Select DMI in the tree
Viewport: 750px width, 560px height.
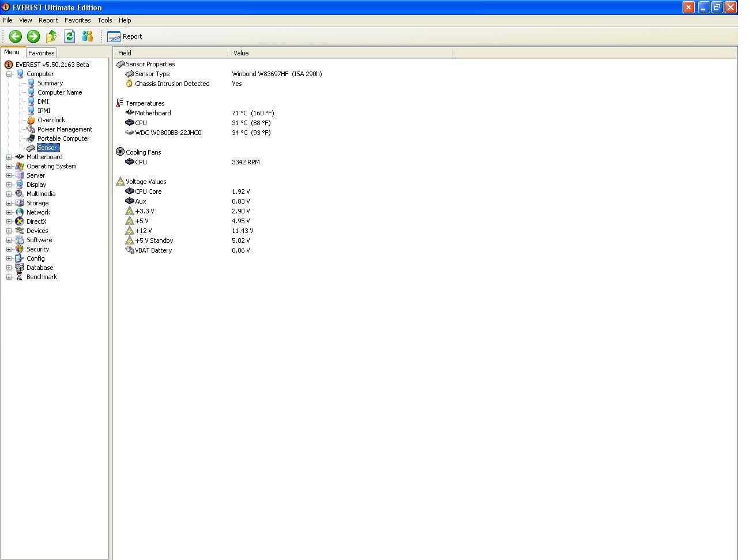pyautogui.click(x=43, y=102)
